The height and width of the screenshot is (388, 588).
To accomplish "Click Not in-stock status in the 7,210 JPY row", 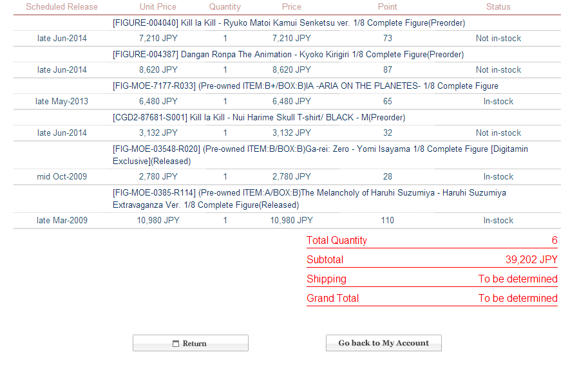I will pos(498,38).
